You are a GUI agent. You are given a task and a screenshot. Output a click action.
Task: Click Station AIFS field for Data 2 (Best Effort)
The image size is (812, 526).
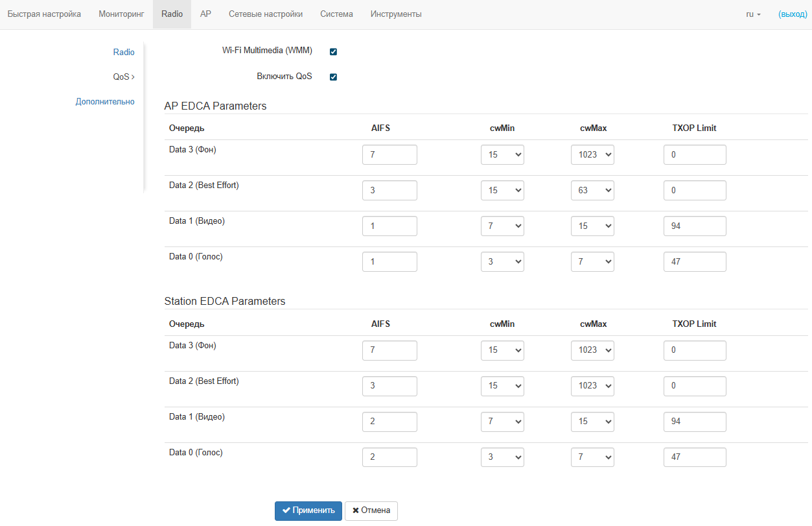pos(389,386)
